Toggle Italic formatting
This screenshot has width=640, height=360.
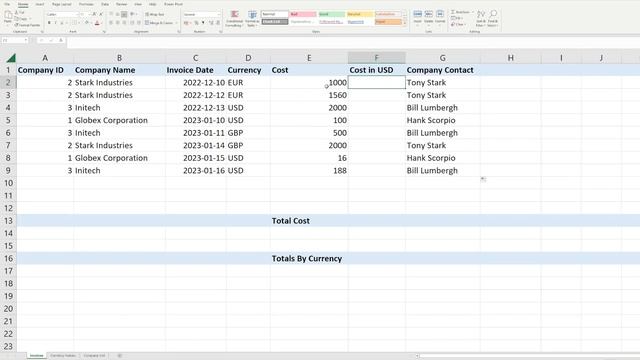click(56, 23)
